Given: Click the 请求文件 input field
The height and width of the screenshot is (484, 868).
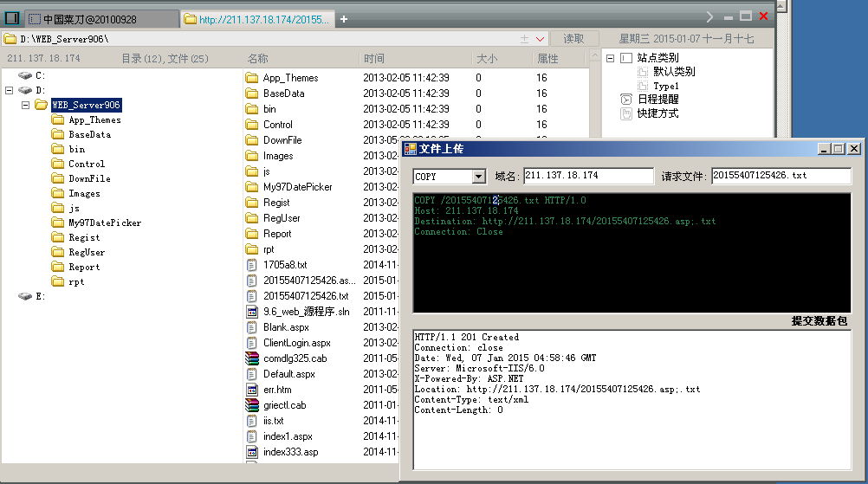Looking at the screenshot, I should pyautogui.click(x=781, y=176).
